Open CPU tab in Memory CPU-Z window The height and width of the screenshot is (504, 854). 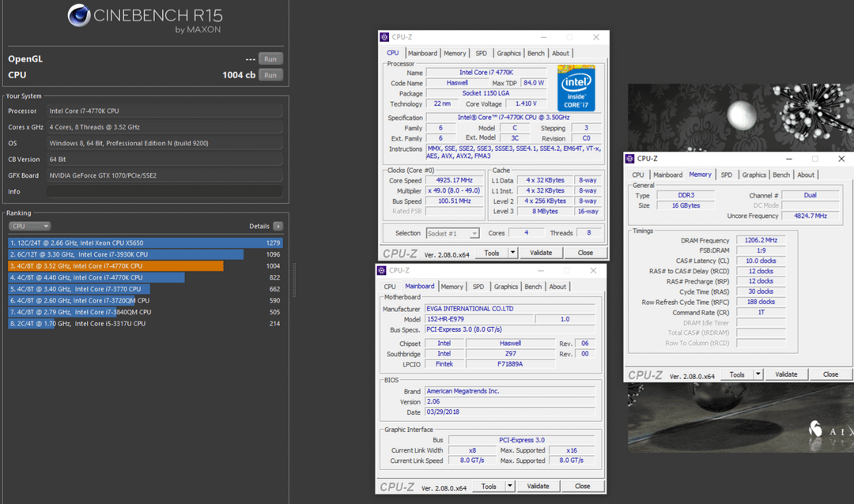click(638, 175)
